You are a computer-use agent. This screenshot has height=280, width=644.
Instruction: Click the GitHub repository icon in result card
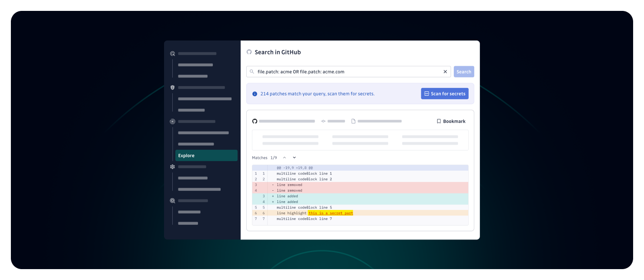255,121
